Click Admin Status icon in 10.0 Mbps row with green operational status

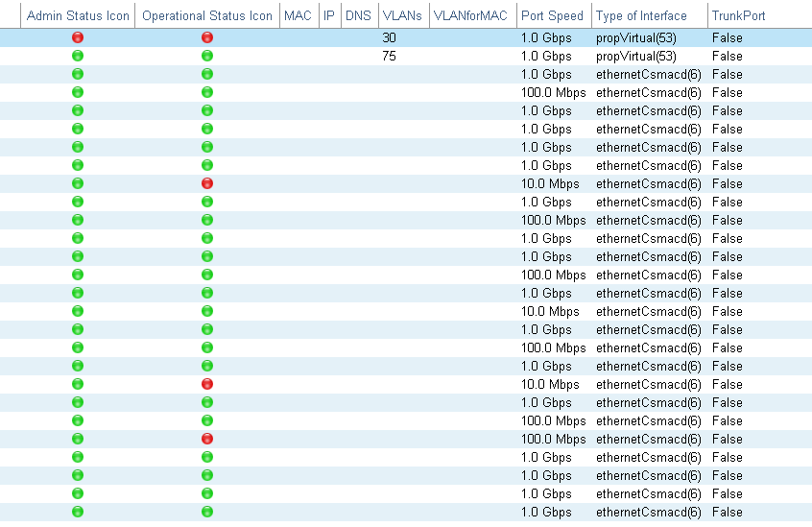pos(78,311)
